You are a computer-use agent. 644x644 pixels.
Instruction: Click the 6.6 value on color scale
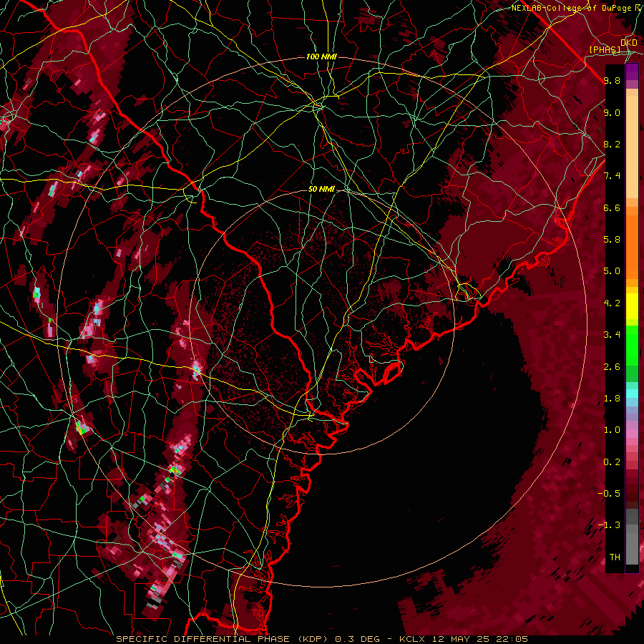(612, 208)
